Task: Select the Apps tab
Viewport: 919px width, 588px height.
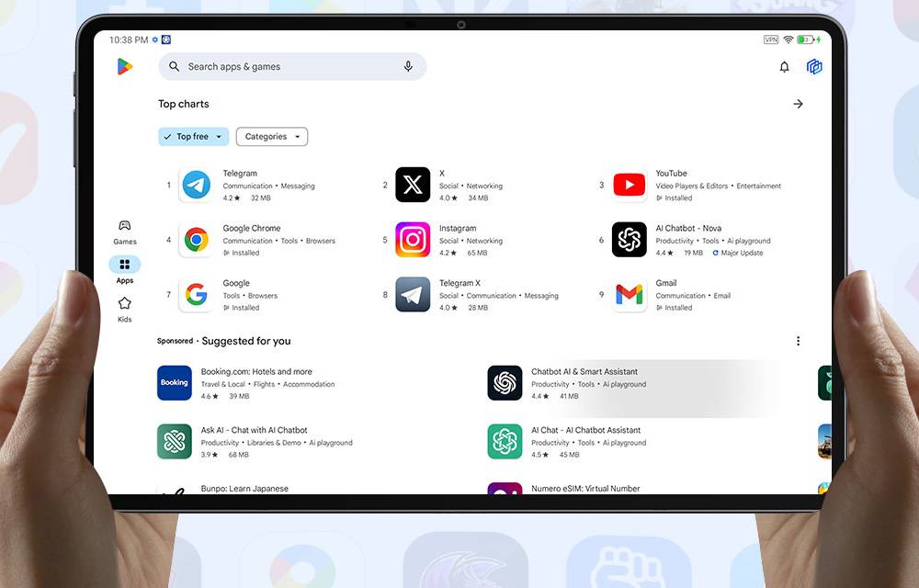Action: pos(124,270)
